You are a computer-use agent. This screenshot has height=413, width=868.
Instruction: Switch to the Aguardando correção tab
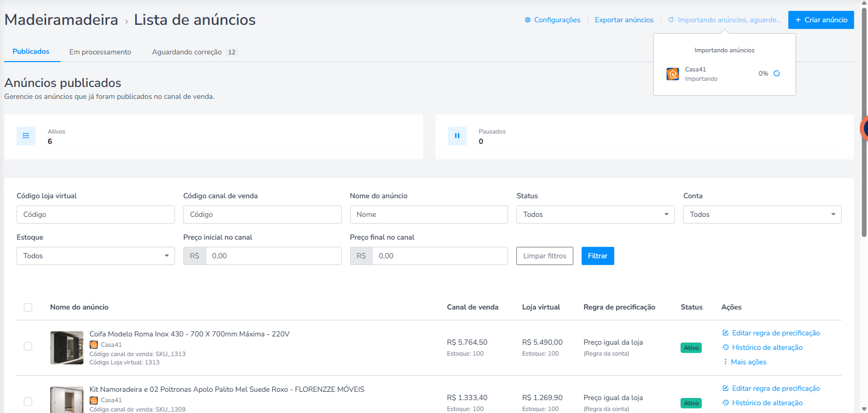[x=194, y=52]
